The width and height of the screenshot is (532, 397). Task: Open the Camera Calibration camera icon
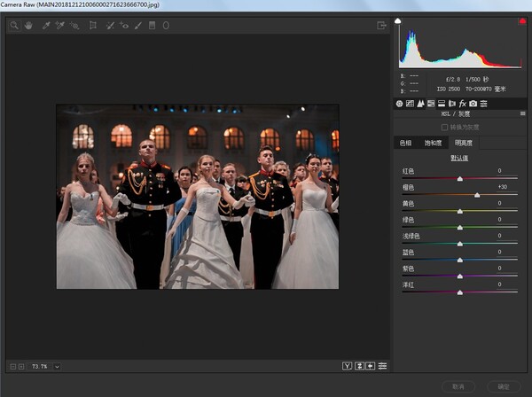[x=473, y=104]
